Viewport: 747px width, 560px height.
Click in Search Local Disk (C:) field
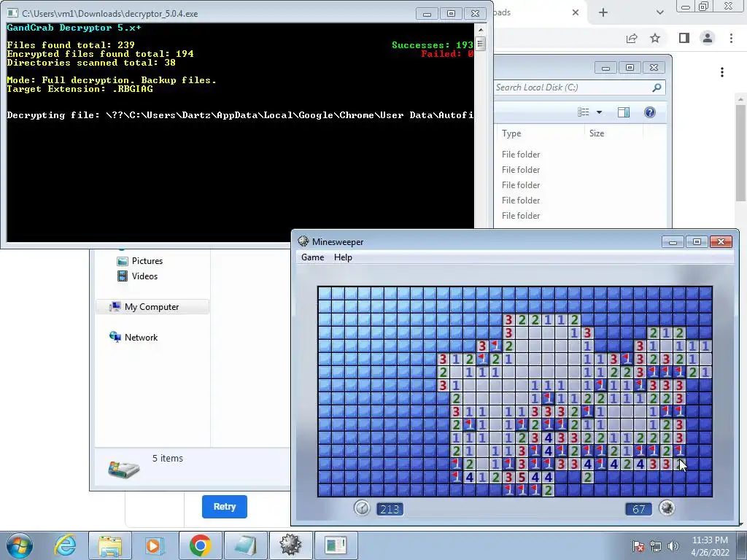coord(580,87)
